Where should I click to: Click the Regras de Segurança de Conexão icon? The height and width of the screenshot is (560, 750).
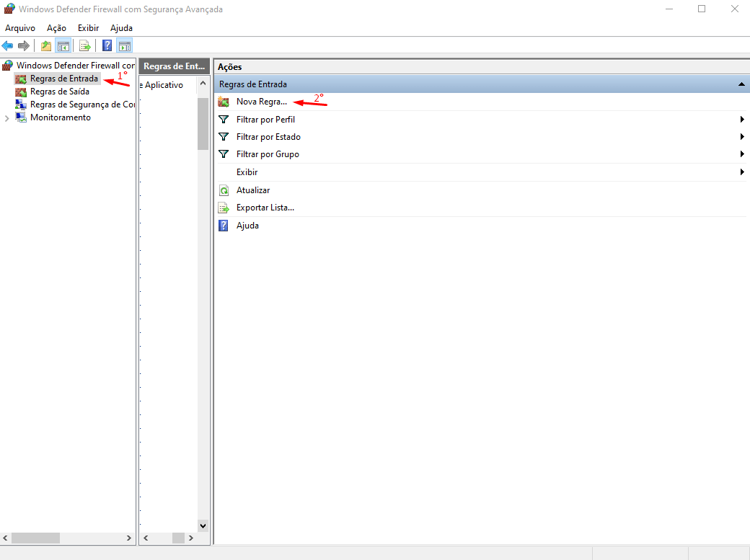21,105
